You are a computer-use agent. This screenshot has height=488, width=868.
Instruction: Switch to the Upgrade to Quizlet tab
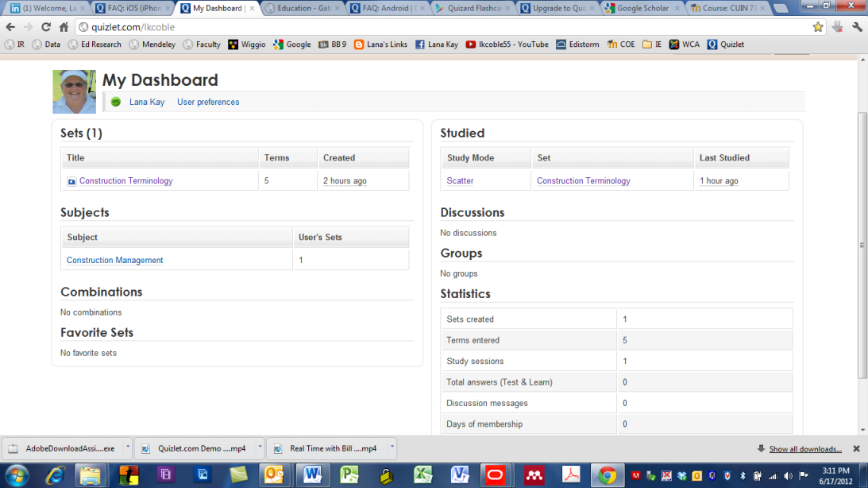(x=557, y=8)
